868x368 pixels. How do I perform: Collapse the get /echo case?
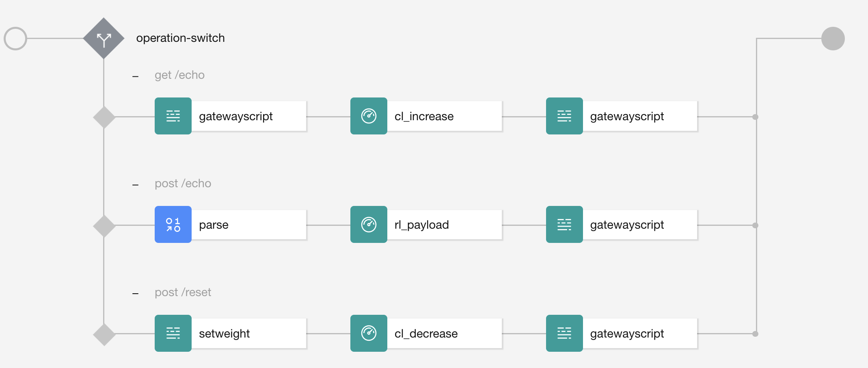(136, 76)
